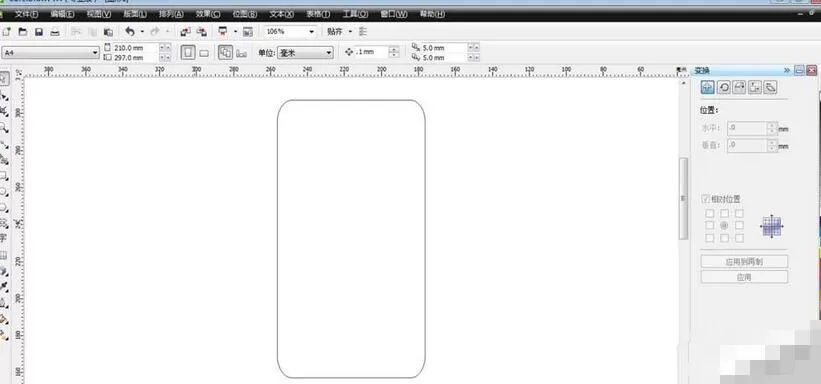
Task: Open the View menu
Action: pos(99,14)
